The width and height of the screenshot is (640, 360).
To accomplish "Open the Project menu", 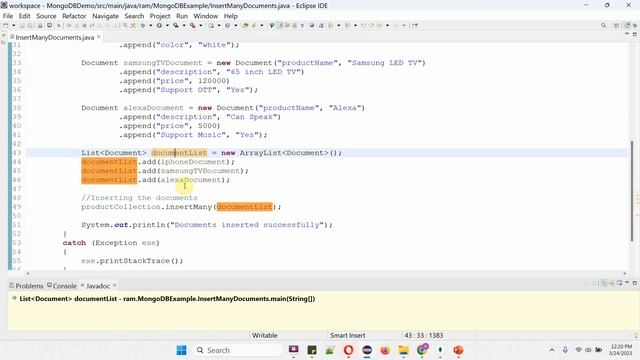I will point(160,16).
